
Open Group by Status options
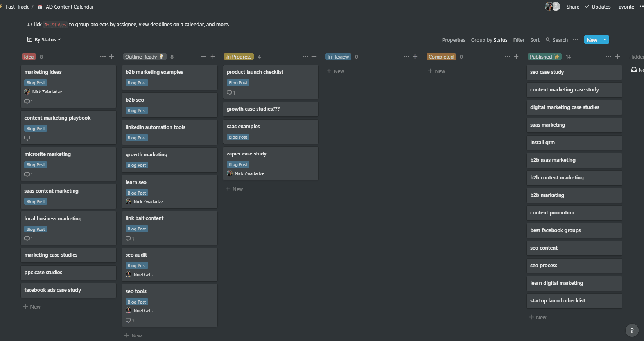tap(489, 40)
